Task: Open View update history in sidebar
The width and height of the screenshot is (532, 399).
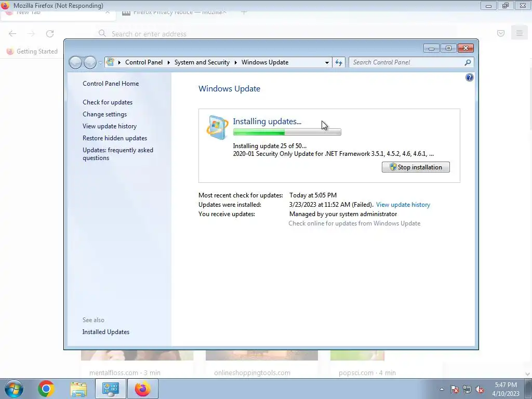Action: click(x=110, y=126)
